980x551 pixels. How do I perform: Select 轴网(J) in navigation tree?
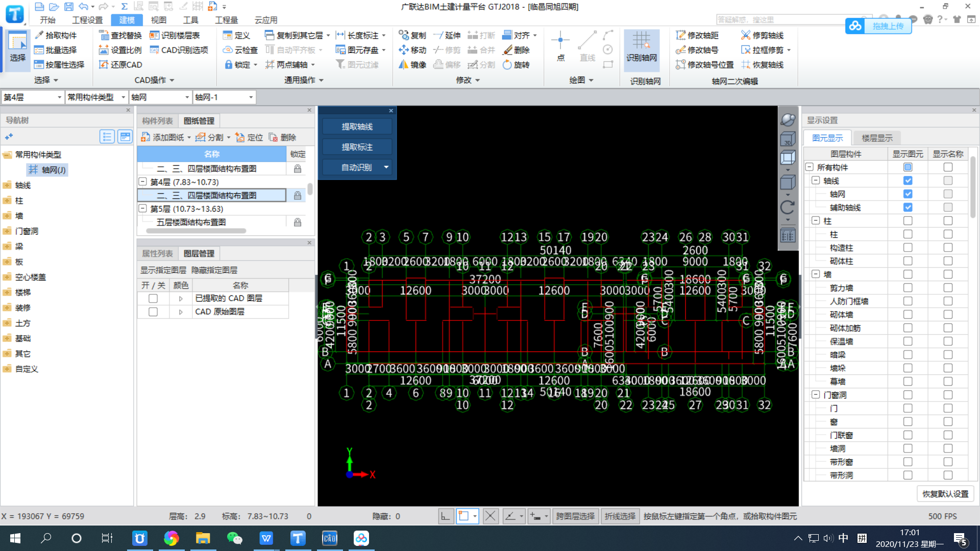47,170
